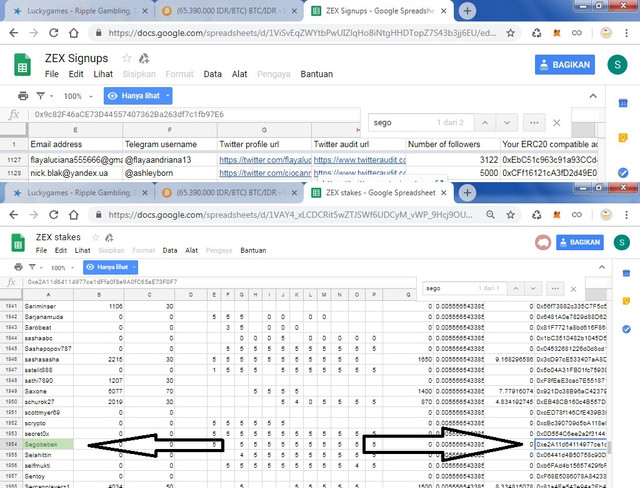Screen dimensions: 640x488
Task: Open Bantuan menu in ZEX Signups
Action: pos(316,74)
